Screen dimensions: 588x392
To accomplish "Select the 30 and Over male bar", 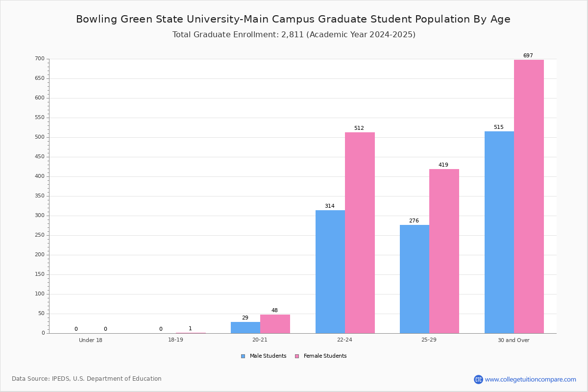I will coord(499,232).
